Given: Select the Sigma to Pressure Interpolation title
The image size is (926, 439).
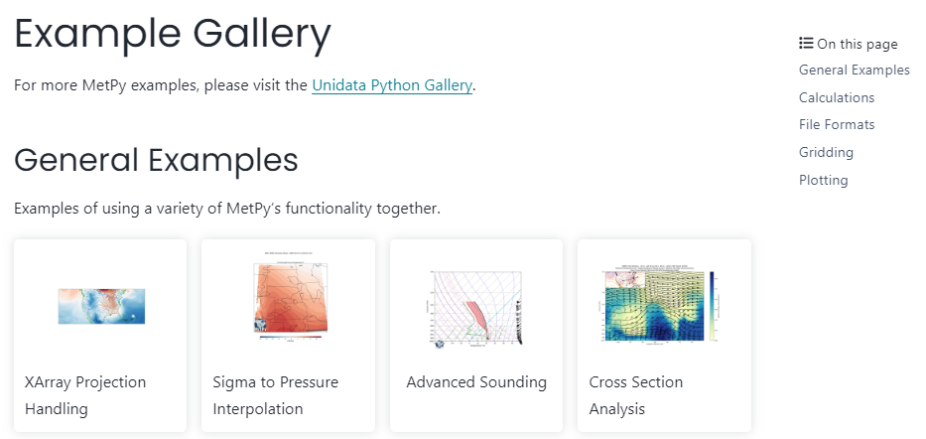Looking at the screenshot, I should point(275,395).
